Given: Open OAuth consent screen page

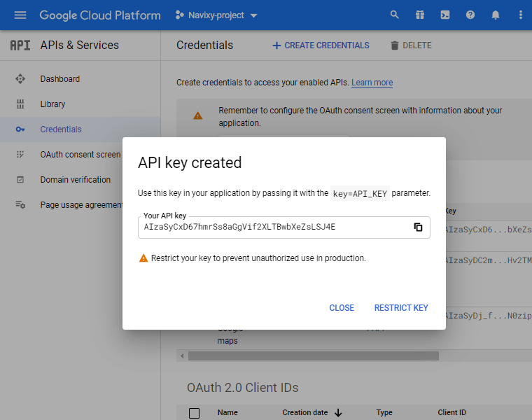Looking at the screenshot, I should pyautogui.click(x=80, y=155).
